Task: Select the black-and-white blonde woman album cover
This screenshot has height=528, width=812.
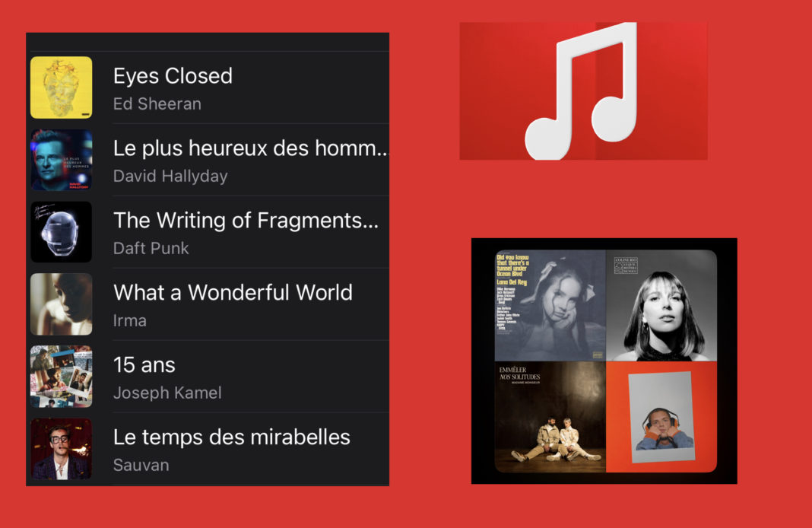Action: tap(661, 305)
